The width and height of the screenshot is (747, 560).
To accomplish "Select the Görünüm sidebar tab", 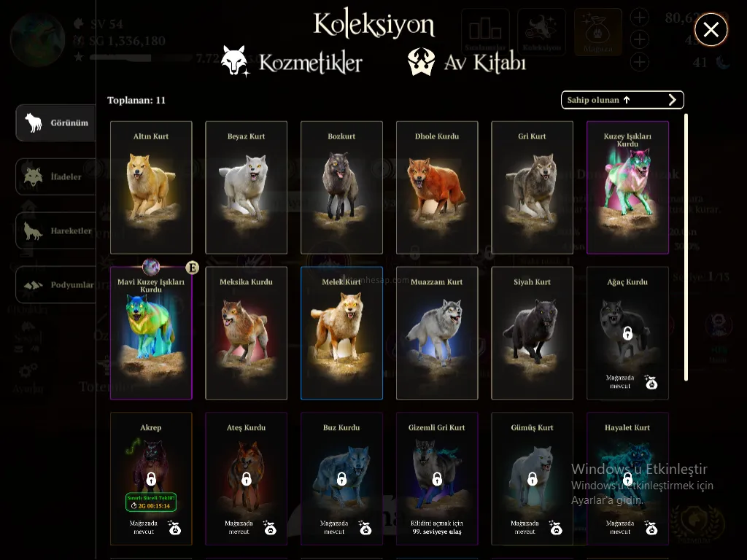I will [55, 122].
